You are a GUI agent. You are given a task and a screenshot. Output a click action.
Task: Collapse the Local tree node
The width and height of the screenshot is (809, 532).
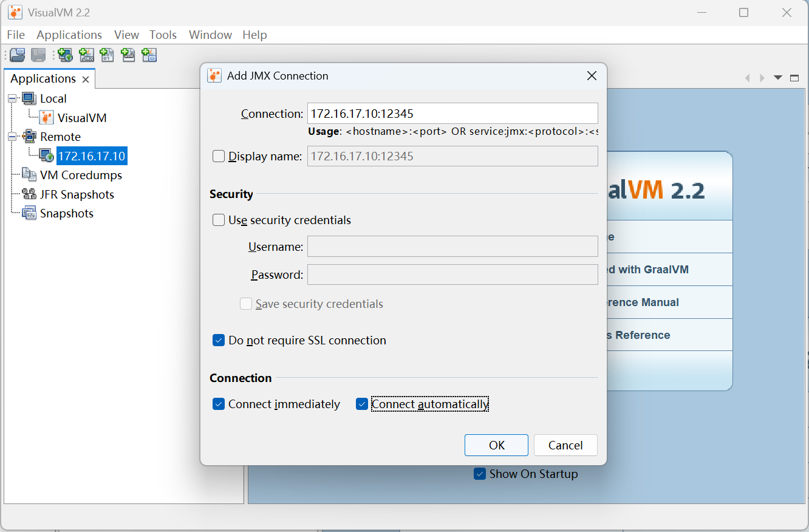coord(12,98)
